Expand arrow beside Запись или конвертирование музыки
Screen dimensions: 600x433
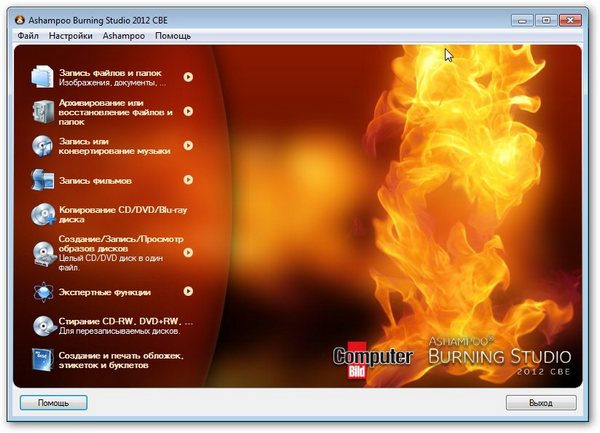188,145
